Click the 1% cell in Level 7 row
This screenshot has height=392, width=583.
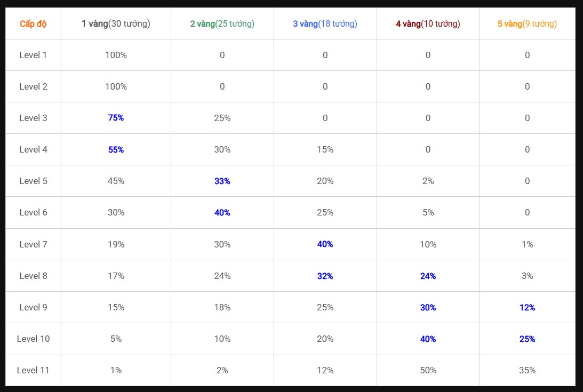pos(527,244)
